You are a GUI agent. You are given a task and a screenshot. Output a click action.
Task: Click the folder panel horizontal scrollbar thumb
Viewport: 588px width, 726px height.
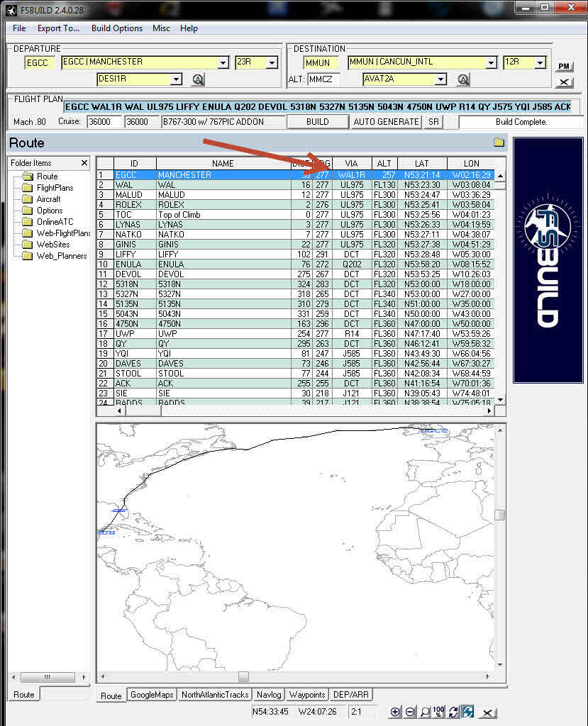pyautogui.click(x=48, y=677)
